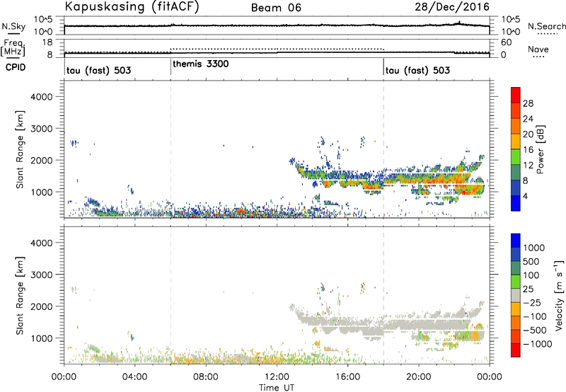
Task: Select the "16" label on Power colorbar
Action: click(528, 150)
